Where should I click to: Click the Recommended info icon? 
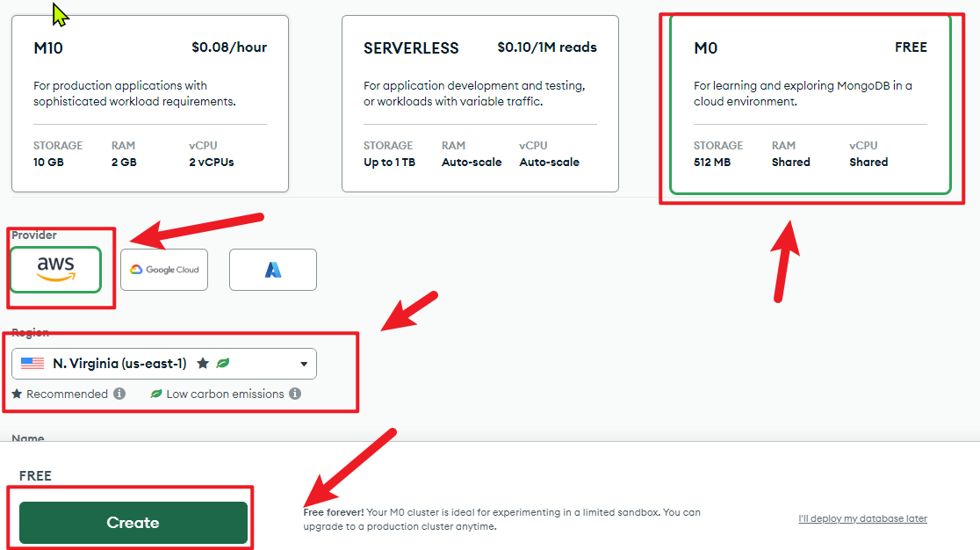pos(119,394)
